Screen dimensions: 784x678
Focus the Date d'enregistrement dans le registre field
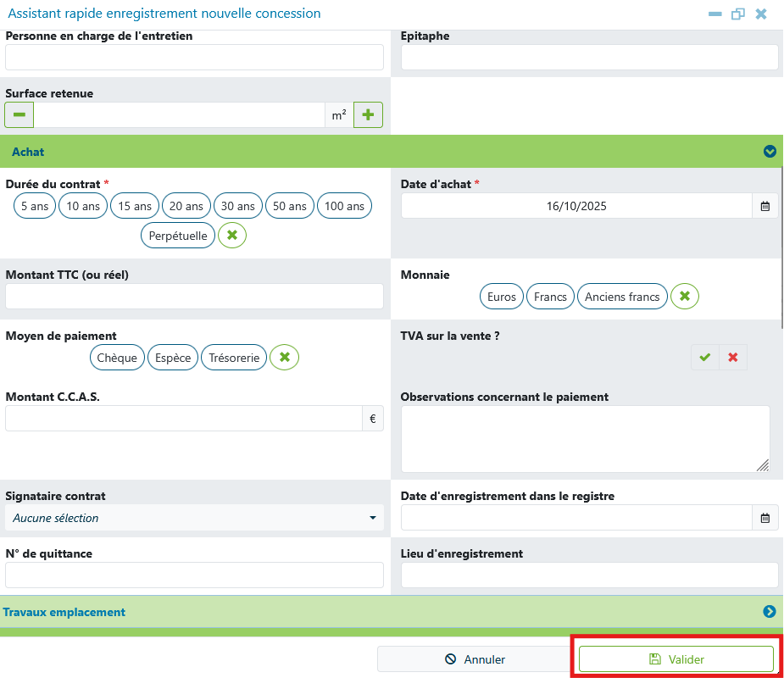pyautogui.click(x=576, y=518)
